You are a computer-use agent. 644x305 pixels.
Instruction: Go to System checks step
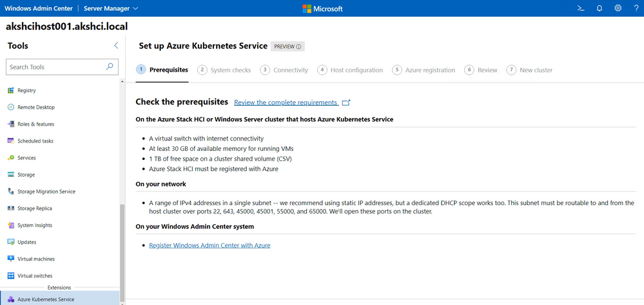pos(224,70)
